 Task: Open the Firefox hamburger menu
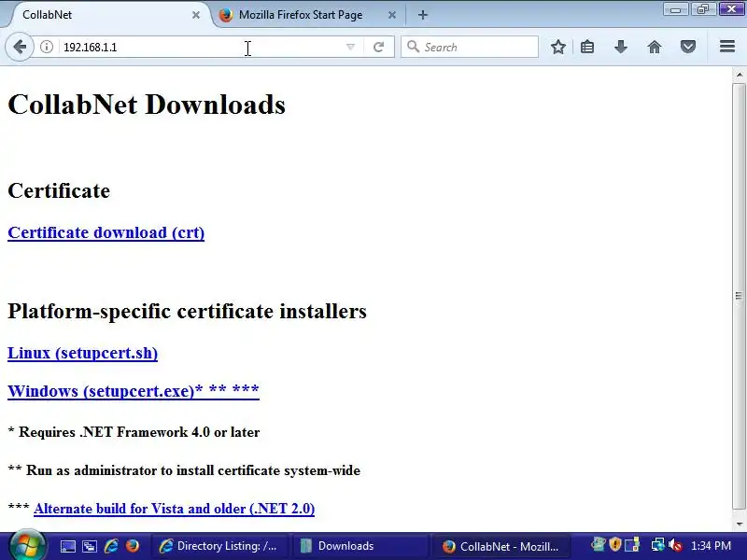[x=727, y=46]
